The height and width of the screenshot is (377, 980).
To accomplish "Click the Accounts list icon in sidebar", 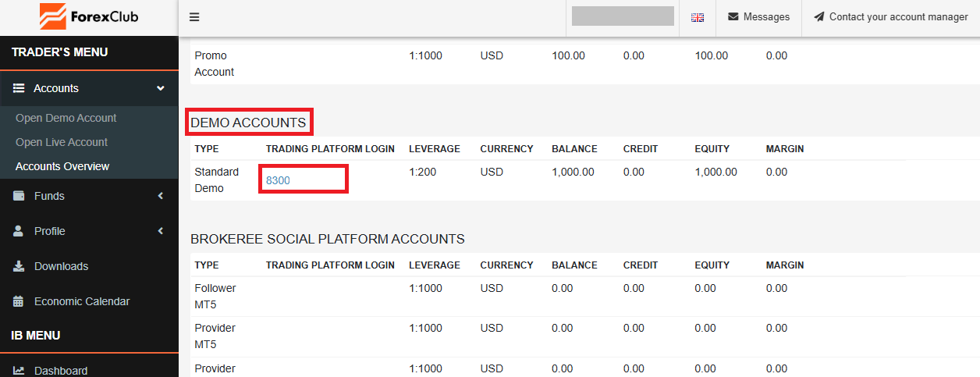I will pos(20,88).
